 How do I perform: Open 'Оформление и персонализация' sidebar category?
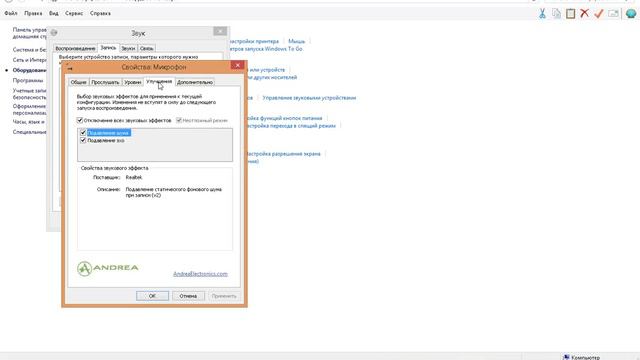click(29, 109)
